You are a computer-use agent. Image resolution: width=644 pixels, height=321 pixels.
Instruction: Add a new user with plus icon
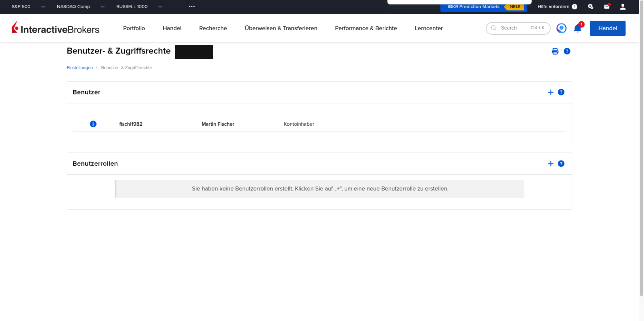point(551,92)
